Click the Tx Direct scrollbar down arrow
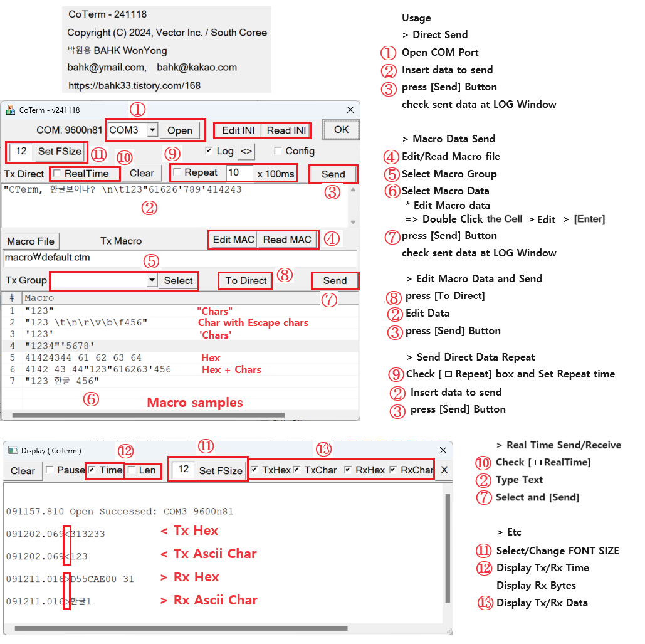 [x=353, y=222]
